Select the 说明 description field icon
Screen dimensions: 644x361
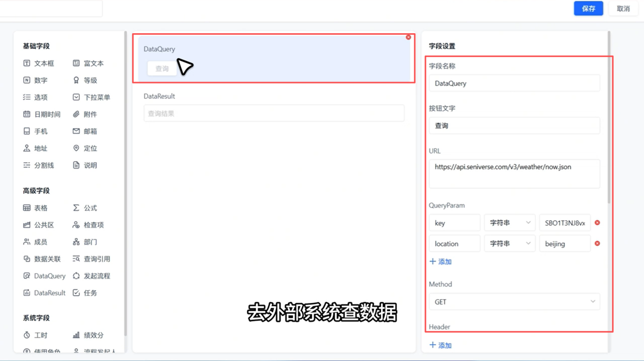[x=76, y=166]
